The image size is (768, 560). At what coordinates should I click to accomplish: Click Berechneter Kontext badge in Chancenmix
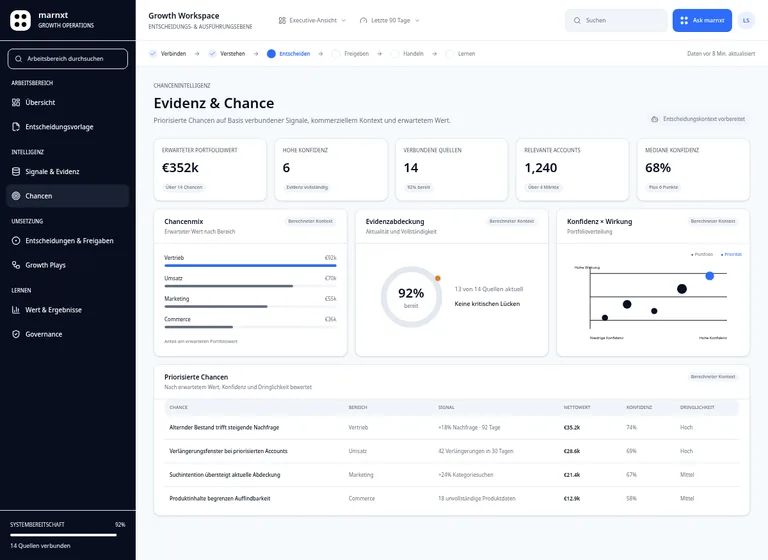(310, 221)
